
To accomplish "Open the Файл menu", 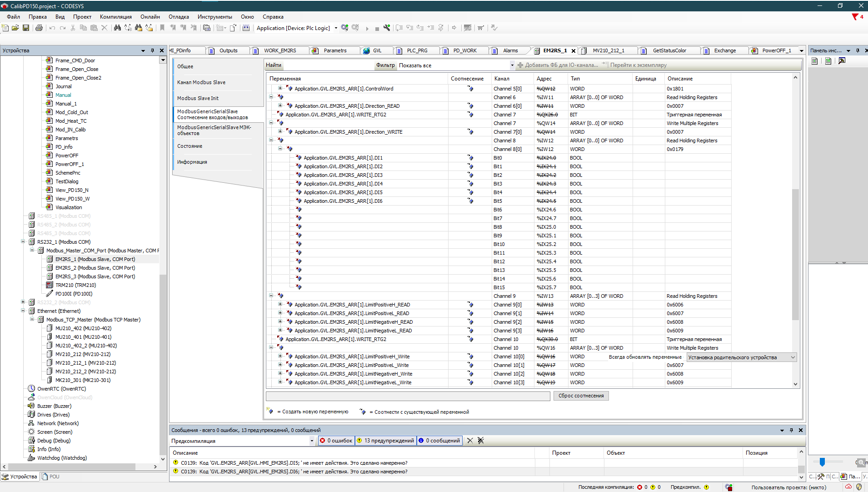I will click(13, 17).
